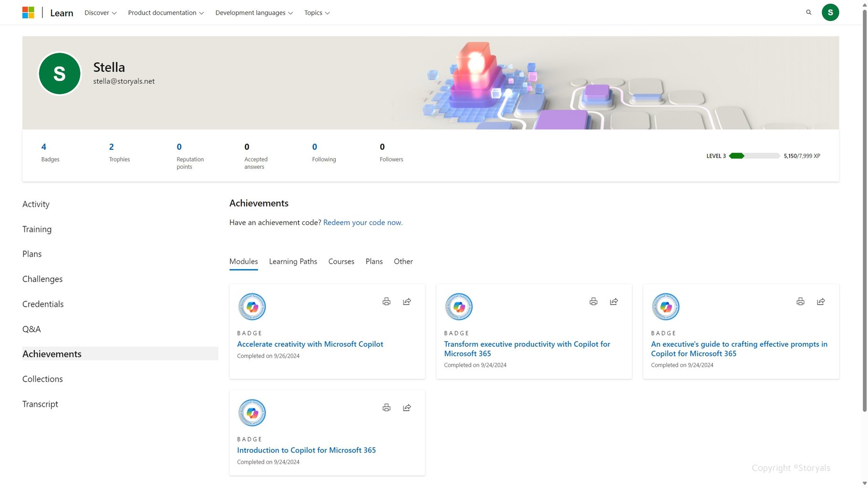Click the Microsoft logo
The height and width of the screenshot is (488, 868).
[28, 12]
